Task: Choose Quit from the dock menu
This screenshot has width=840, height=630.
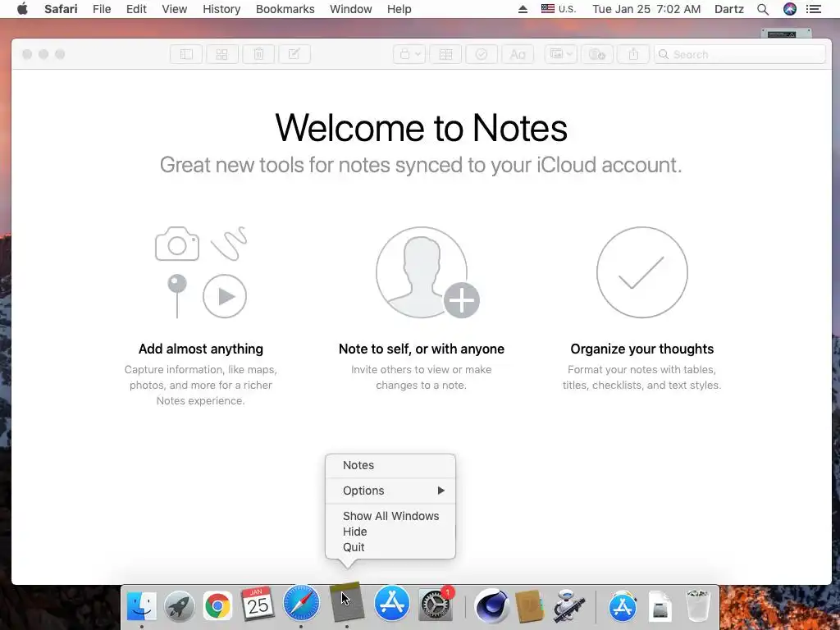Action: [x=390, y=547]
